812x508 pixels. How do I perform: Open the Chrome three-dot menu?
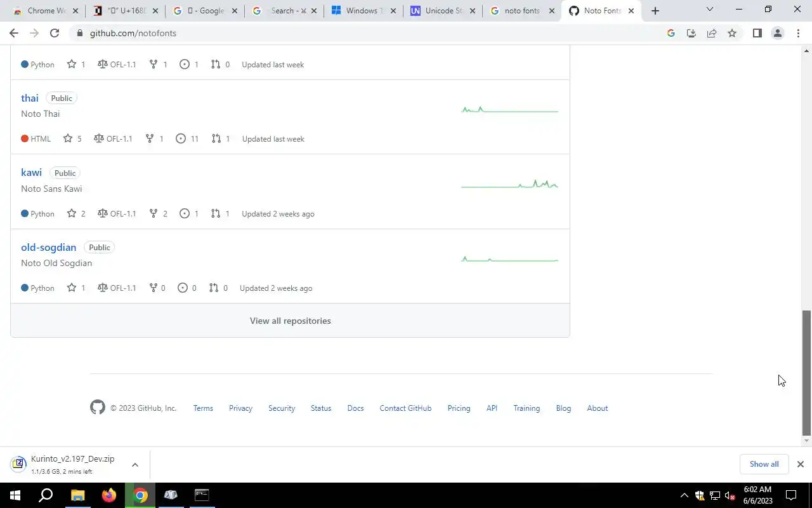click(x=798, y=33)
